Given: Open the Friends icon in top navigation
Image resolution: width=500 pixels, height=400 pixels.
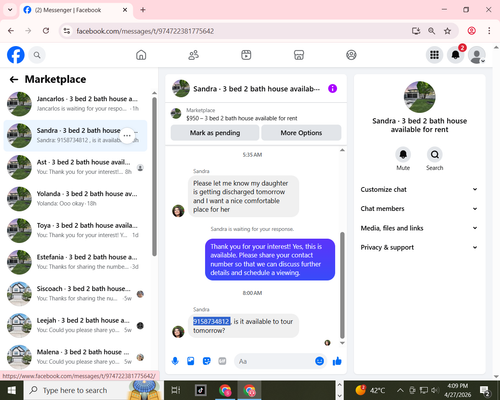Looking at the screenshot, I should (194, 55).
